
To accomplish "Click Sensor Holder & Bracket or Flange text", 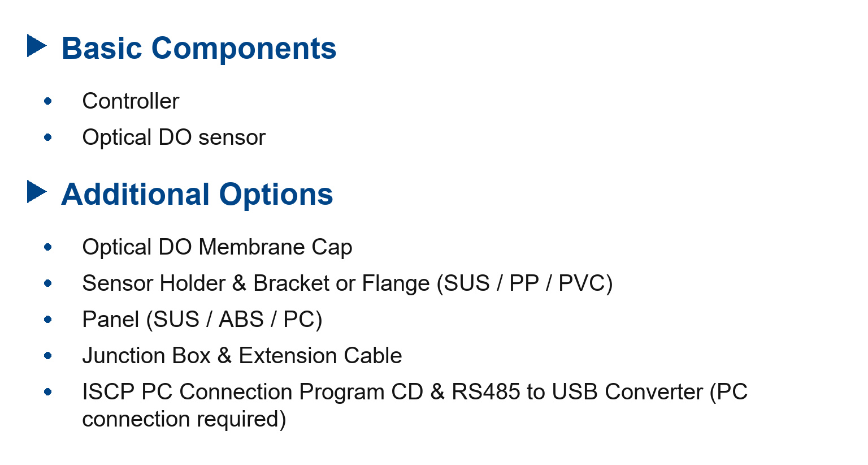I will point(256,283).
